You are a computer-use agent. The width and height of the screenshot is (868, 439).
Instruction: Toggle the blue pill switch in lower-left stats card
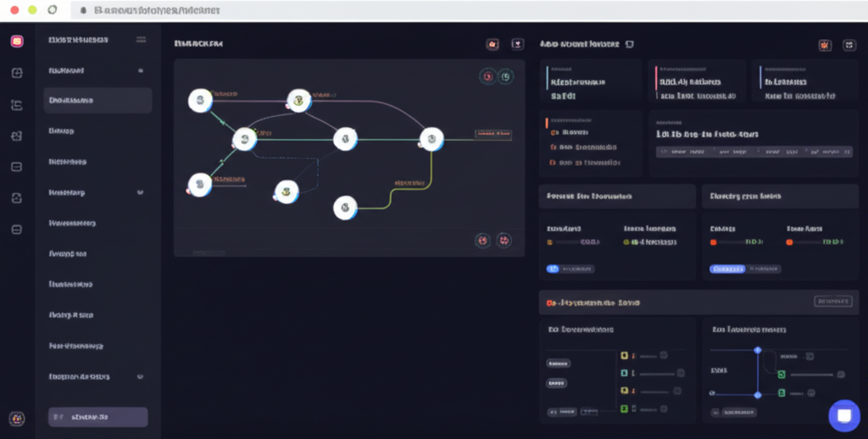click(554, 269)
